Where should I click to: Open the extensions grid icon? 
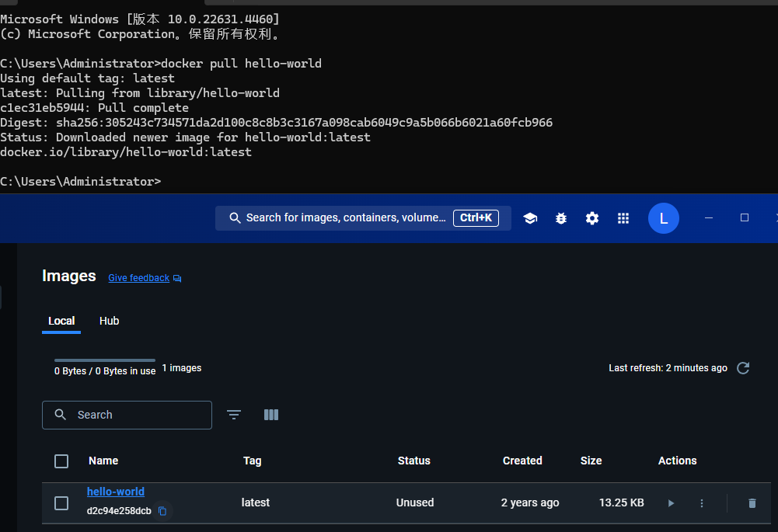pyautogui.click(x=623, y=218)
